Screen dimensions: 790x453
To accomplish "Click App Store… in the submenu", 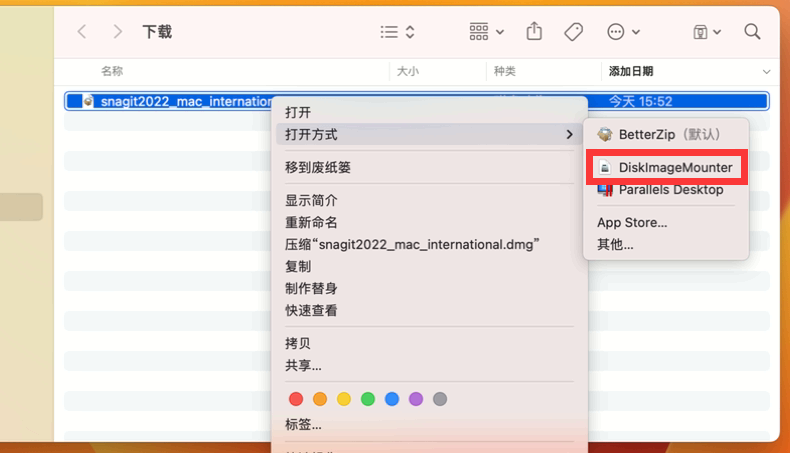I will (x=632, y=222).
